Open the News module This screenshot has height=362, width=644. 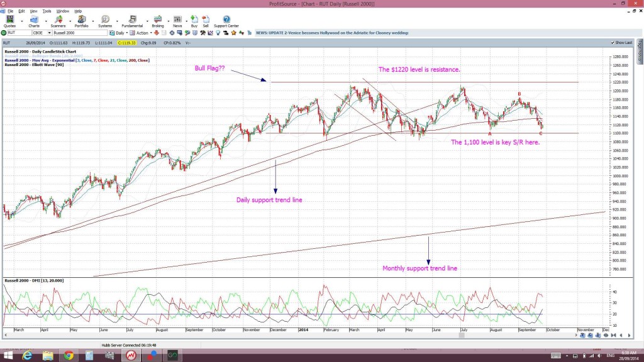(x=177, y=21)
